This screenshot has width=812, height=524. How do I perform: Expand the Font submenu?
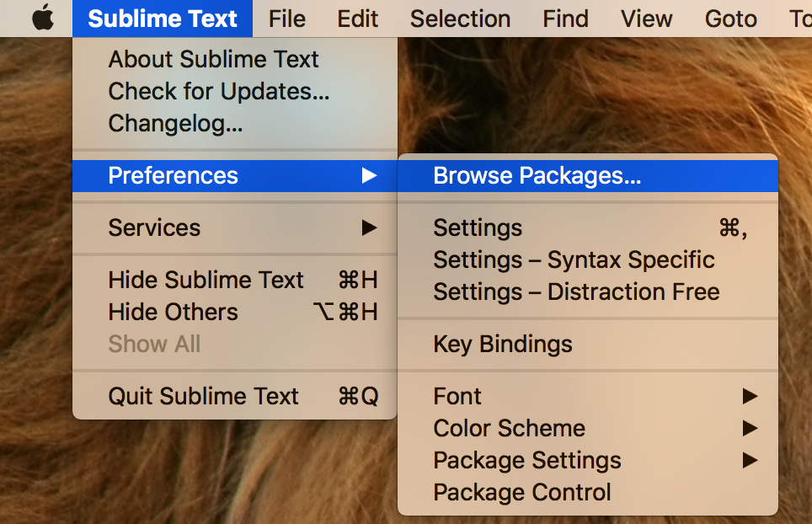pyautogui.click(x=588, y=396)
